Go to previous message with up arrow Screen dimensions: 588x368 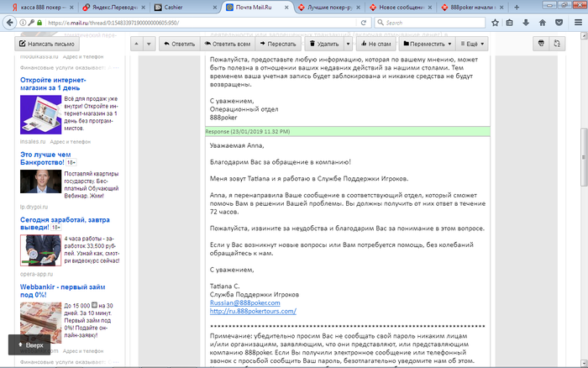(x=136, y=44)
